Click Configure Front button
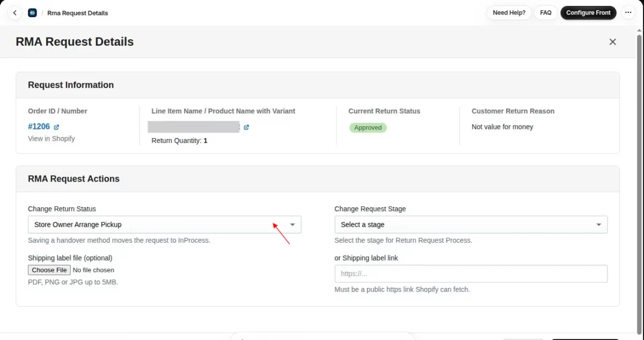This screenshot has width=644, height=340. coord(588,13)
